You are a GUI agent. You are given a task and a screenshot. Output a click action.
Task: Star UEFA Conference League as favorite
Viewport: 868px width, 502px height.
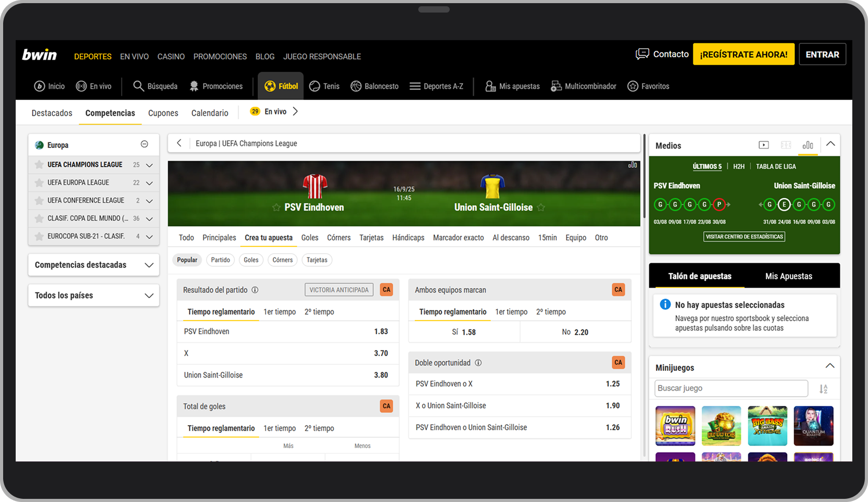tap(39, 200)
